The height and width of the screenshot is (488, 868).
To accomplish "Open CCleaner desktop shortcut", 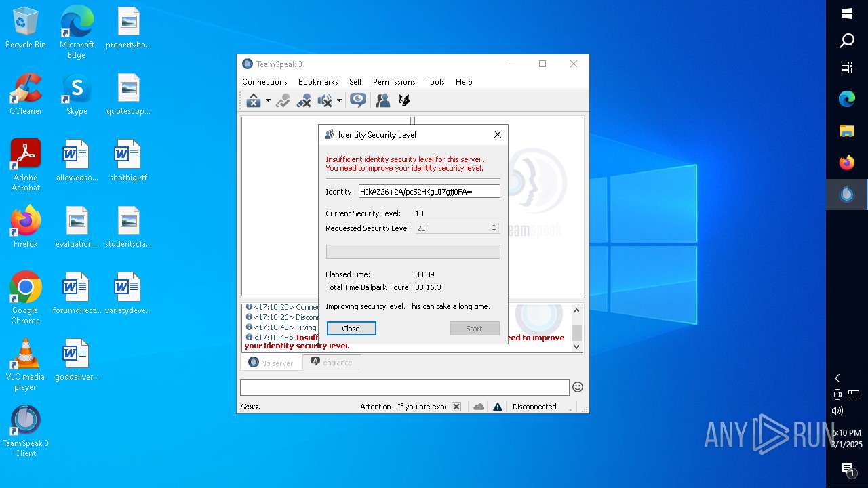I will 26,94.
